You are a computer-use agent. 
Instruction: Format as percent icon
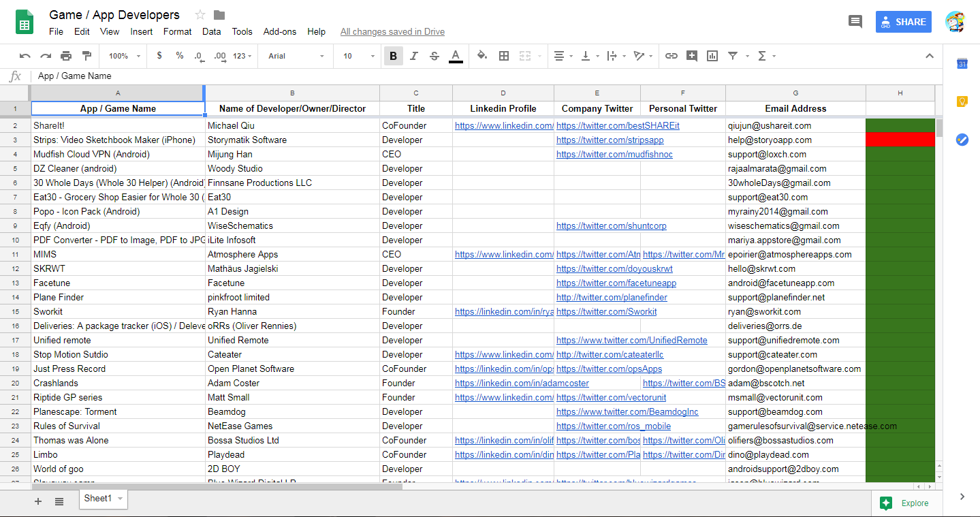pos(180,56)
